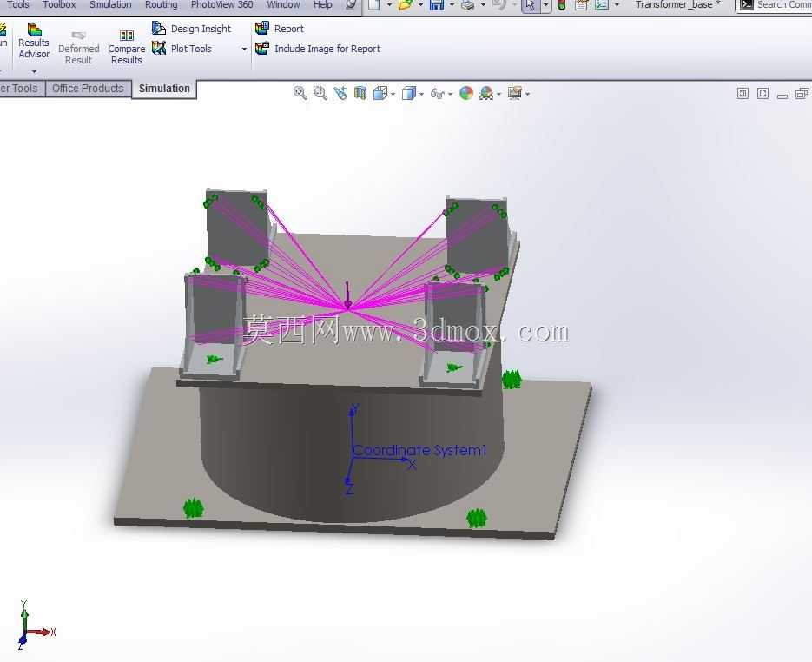Click the View Settings icon
This screenshot has width=812, height=662.
click(x=515, y=93)
